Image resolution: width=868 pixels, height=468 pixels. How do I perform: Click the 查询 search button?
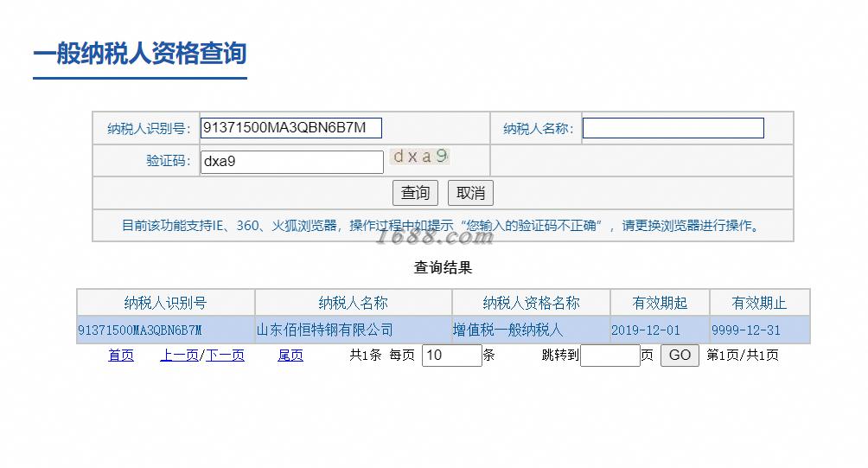415,193
